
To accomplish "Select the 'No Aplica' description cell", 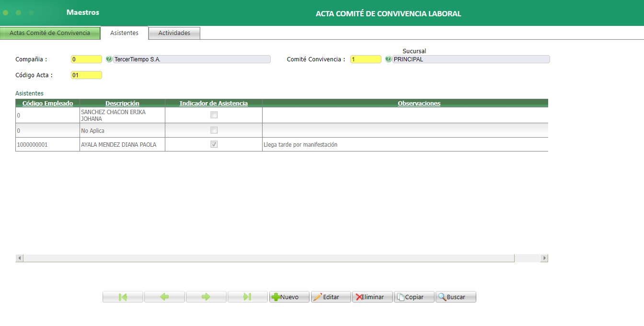I will 122,130.
